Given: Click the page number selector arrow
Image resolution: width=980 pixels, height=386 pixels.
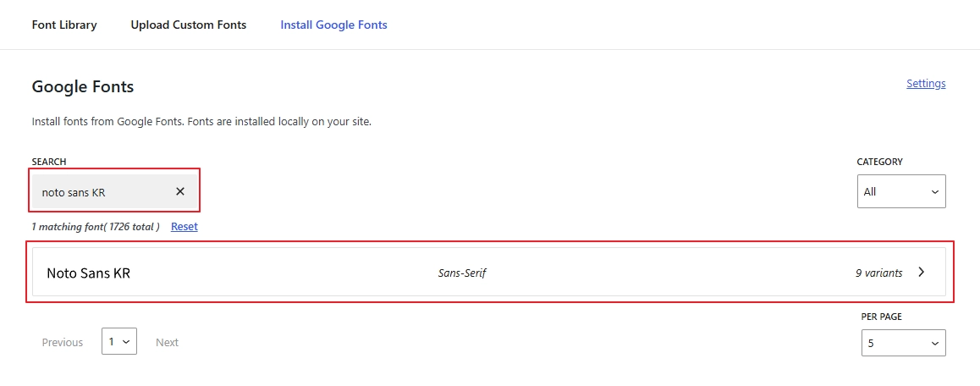Looking at the screenshot, I should (127, 342).
